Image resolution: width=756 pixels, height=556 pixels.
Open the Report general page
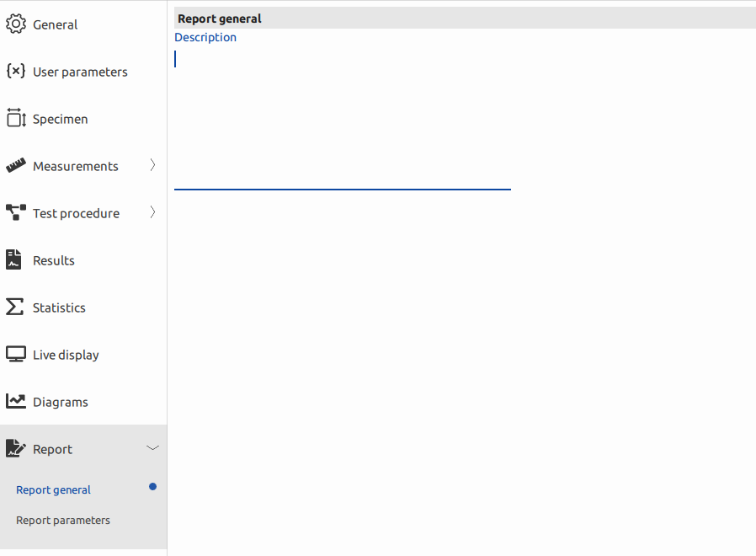(54, 490)
